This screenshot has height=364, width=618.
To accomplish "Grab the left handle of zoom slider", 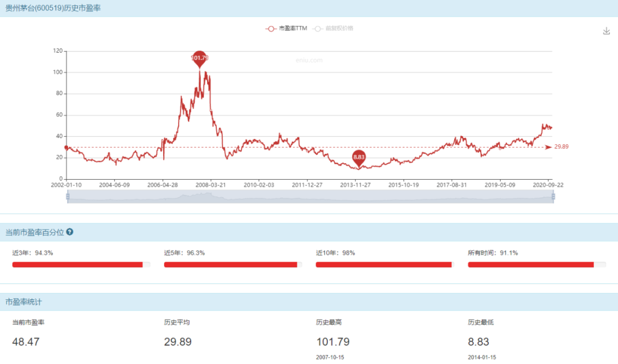I will (x=68, y=196).
